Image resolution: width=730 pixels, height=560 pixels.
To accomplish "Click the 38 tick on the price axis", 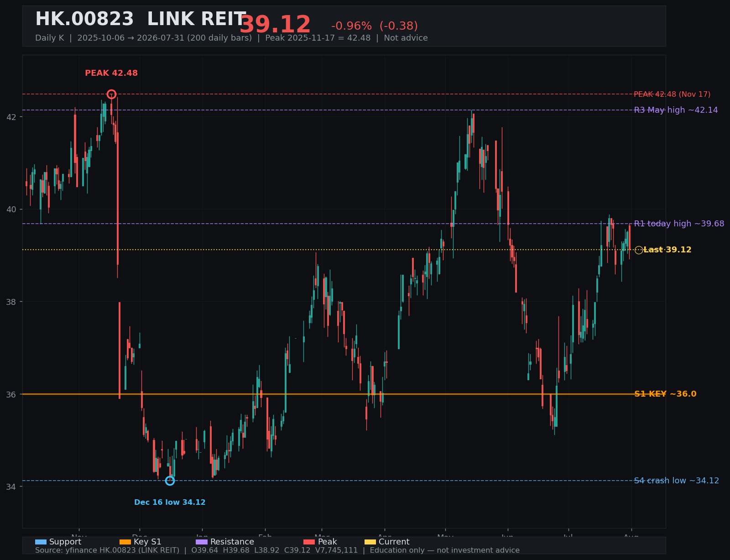I will [x=11, y=302].
